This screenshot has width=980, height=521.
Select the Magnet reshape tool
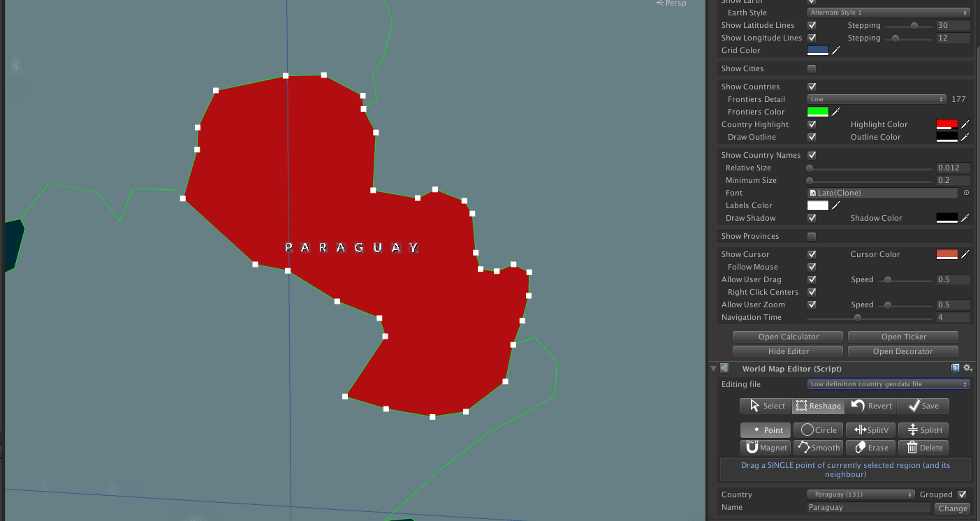pos(766,448)
